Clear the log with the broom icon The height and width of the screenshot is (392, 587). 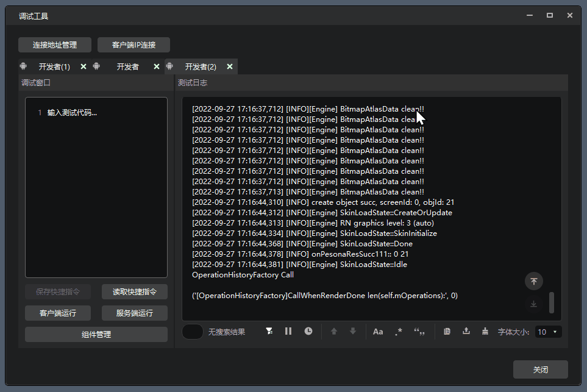point(485,331)
